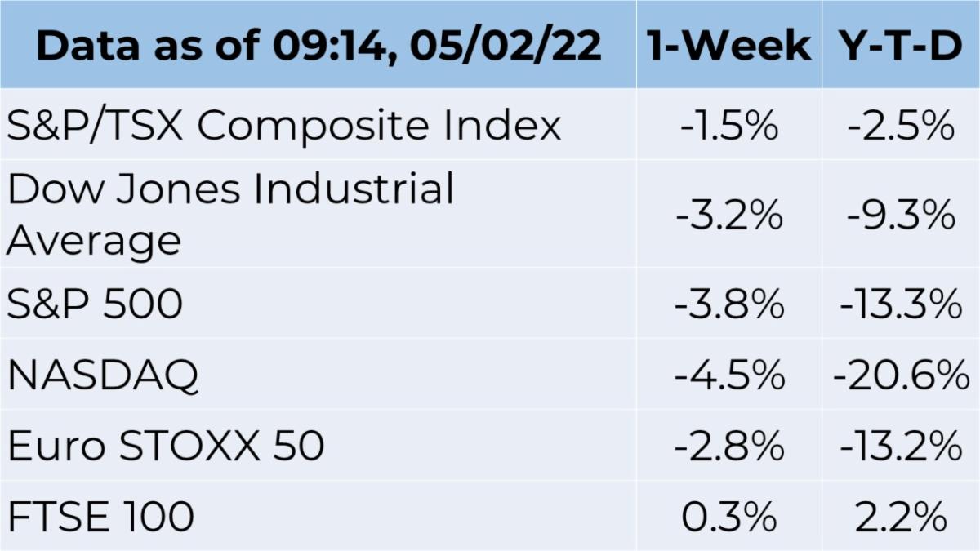This screenshot has width=980, height=551.
Task: Click the 'Data as of 09:14, 05/02/22' header
Action: (318, 47)
